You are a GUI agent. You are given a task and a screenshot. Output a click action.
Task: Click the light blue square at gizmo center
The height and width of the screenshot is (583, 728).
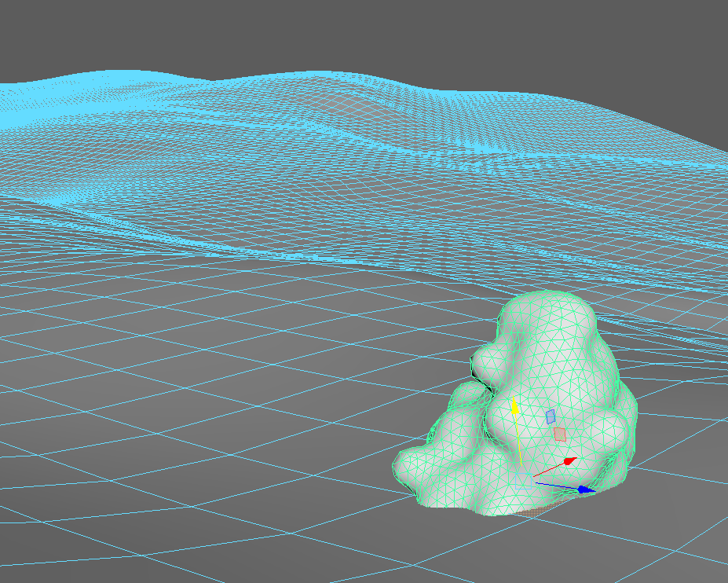click(x=524, y=482)
